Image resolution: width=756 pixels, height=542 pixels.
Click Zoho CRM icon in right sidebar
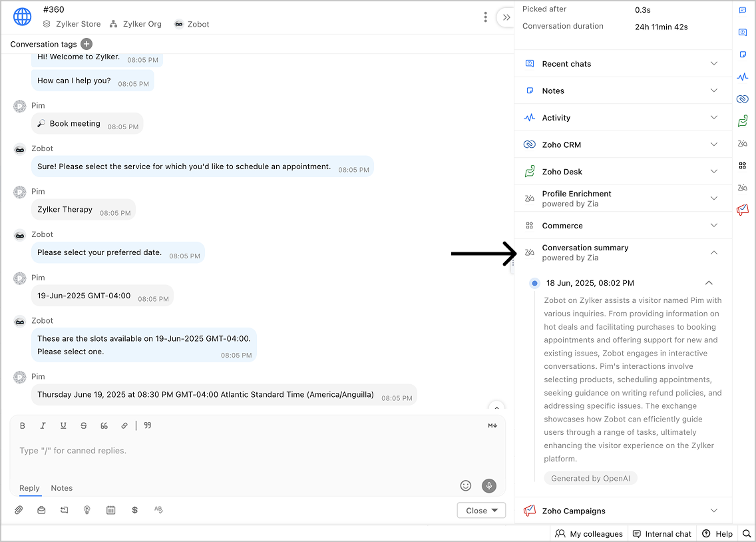(743, 99)
